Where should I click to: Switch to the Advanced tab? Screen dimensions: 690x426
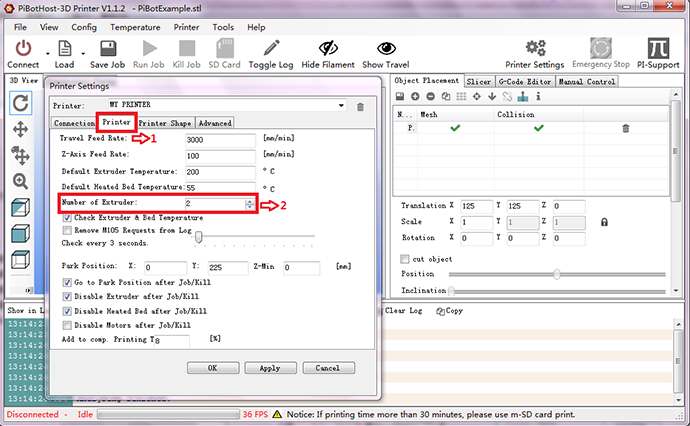(x=215, y=123)
